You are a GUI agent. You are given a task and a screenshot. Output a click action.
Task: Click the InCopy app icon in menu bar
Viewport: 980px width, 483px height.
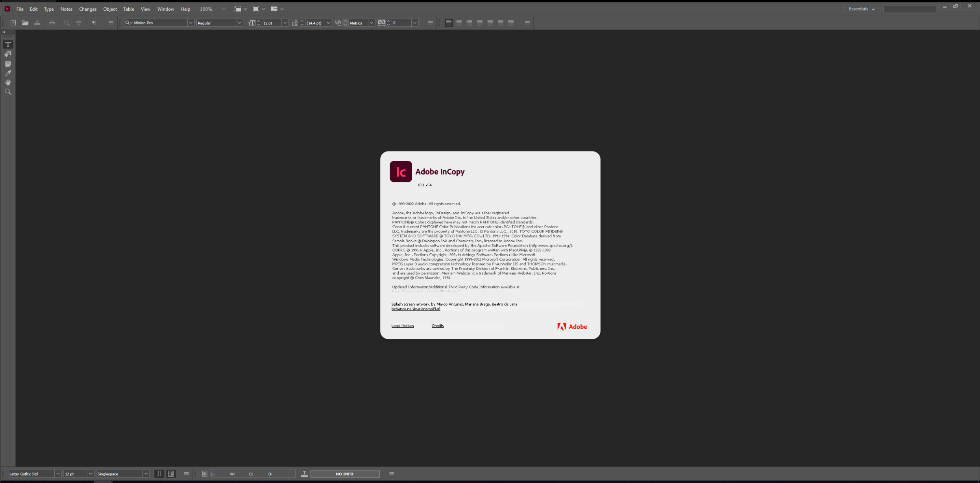[x=7, y=9]
